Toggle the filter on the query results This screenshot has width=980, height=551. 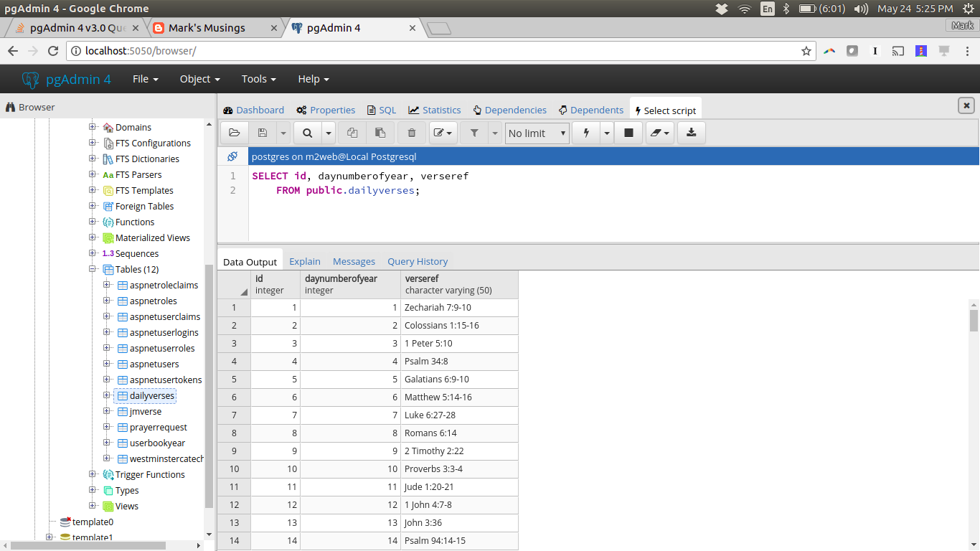coord(473,133)
